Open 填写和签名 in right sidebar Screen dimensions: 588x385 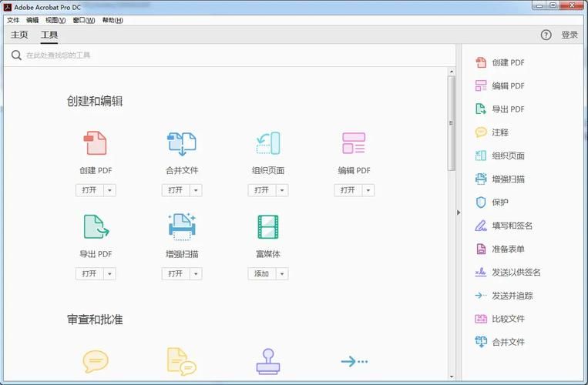504,226
